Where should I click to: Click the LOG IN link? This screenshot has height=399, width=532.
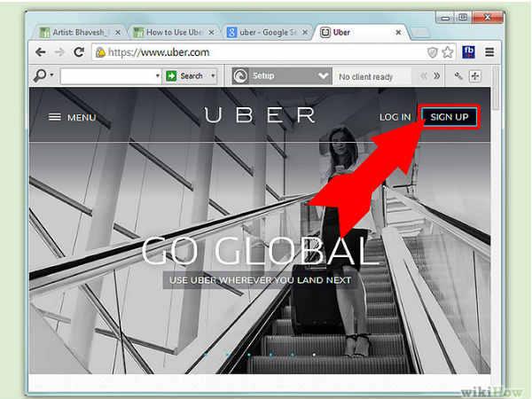[395, 117]
